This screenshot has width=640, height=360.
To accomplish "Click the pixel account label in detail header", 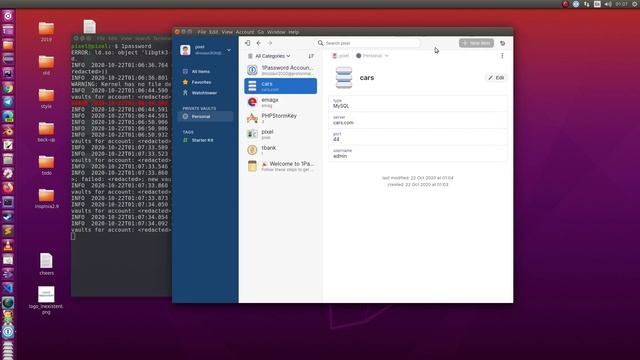I will point(341,56).
